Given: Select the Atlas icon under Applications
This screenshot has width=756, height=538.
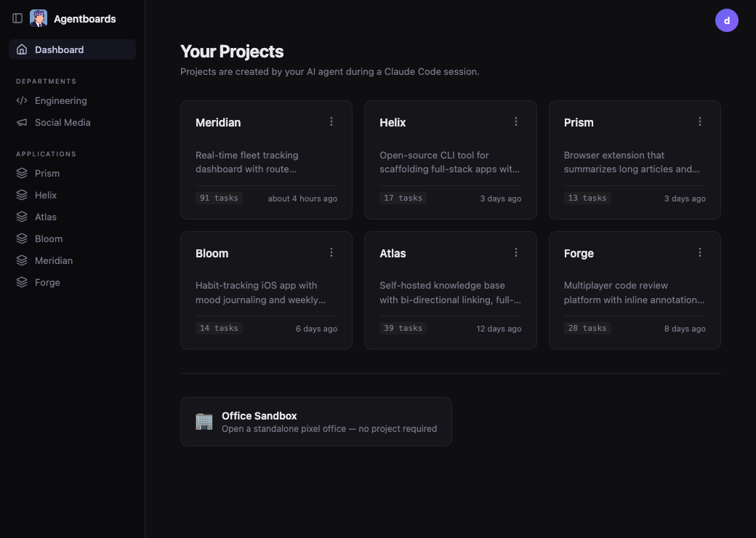Looking at the screenshot, I should pos(23,217).
